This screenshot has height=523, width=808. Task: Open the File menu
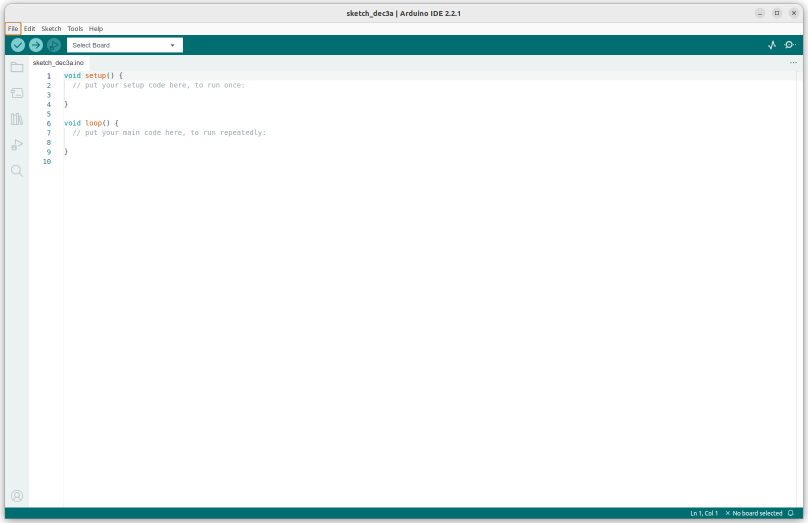point(13,29)
